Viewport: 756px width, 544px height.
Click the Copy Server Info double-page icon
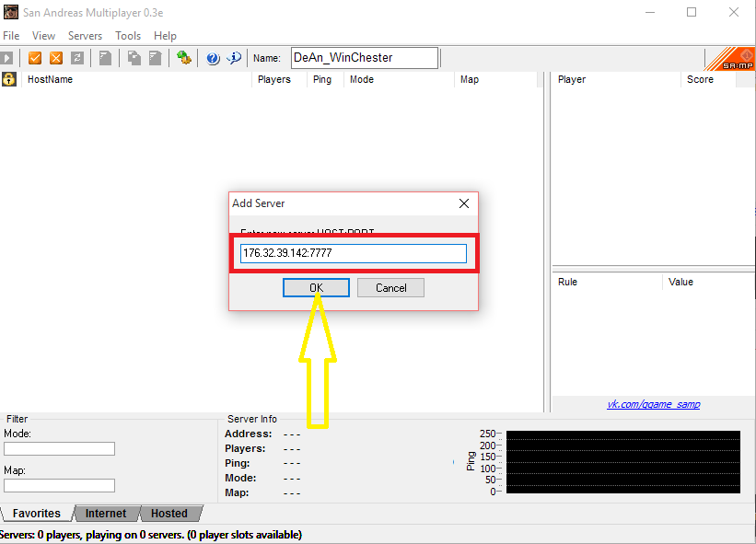(x=134, y=58)
